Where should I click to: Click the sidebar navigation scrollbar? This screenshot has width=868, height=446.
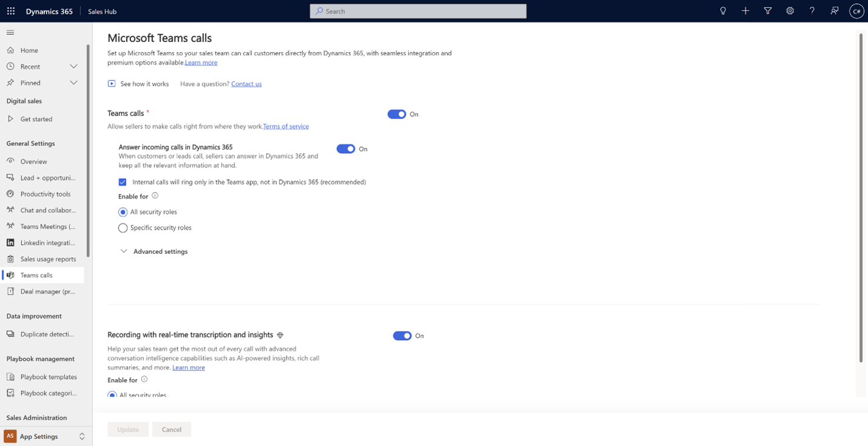coord(88,151)
